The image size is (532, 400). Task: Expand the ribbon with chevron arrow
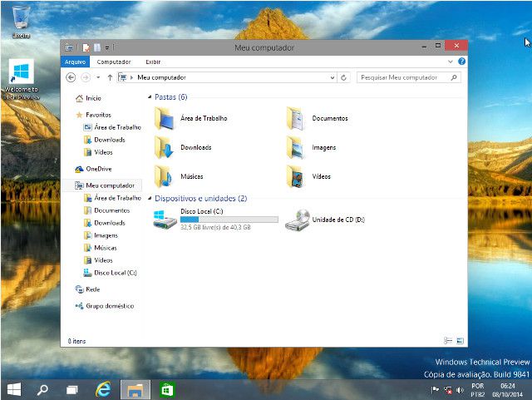coord(451,62)
